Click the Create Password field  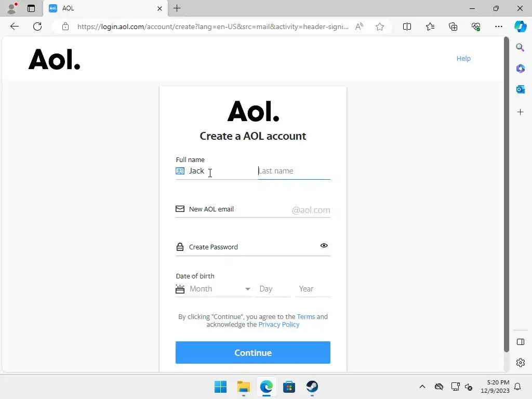[253, 247]
